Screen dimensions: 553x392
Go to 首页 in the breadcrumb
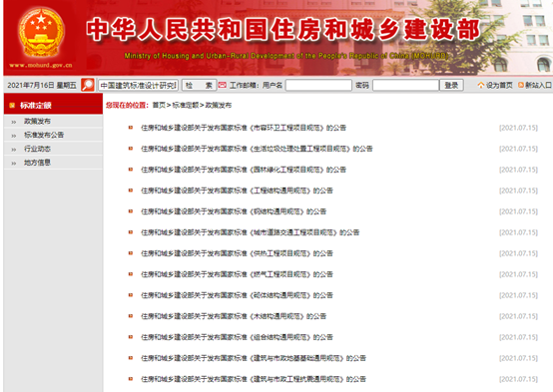coord(159,105)
